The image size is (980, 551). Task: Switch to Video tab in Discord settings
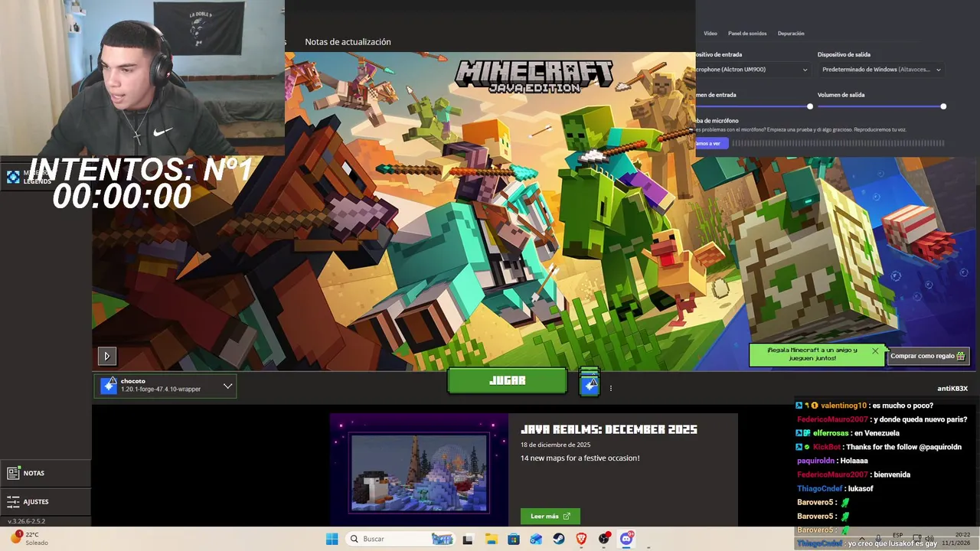[x=710, y=34]
